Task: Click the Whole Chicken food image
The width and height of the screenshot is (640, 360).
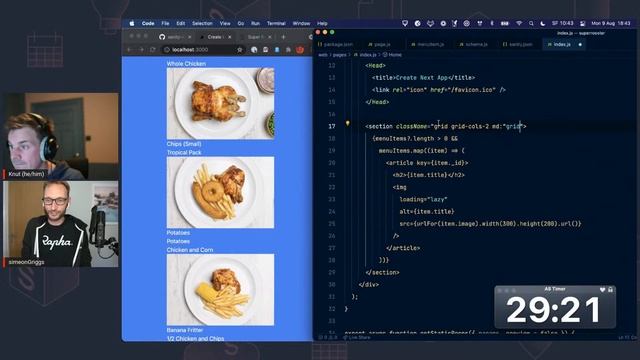Action: [220, 104]
